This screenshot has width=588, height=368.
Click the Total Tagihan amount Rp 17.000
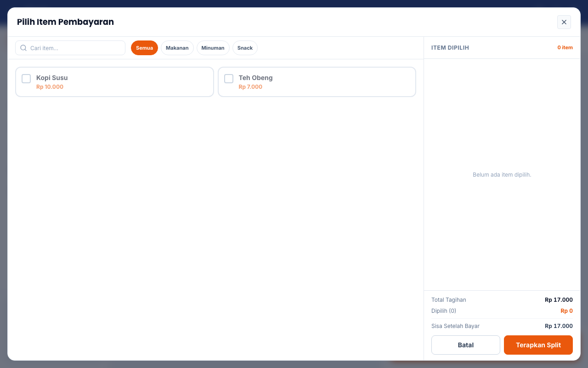click(x=559, y=300)
